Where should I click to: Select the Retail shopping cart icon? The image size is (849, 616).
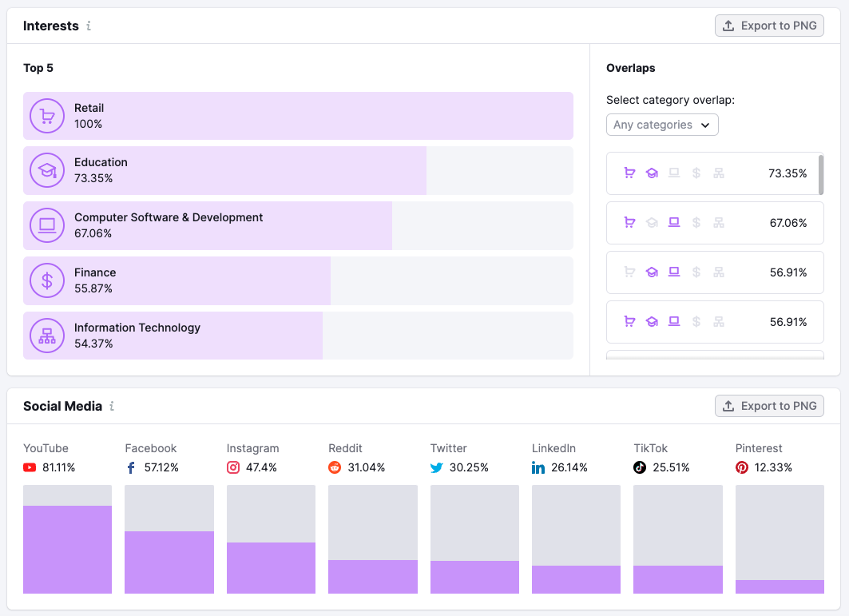click(47, 115)
